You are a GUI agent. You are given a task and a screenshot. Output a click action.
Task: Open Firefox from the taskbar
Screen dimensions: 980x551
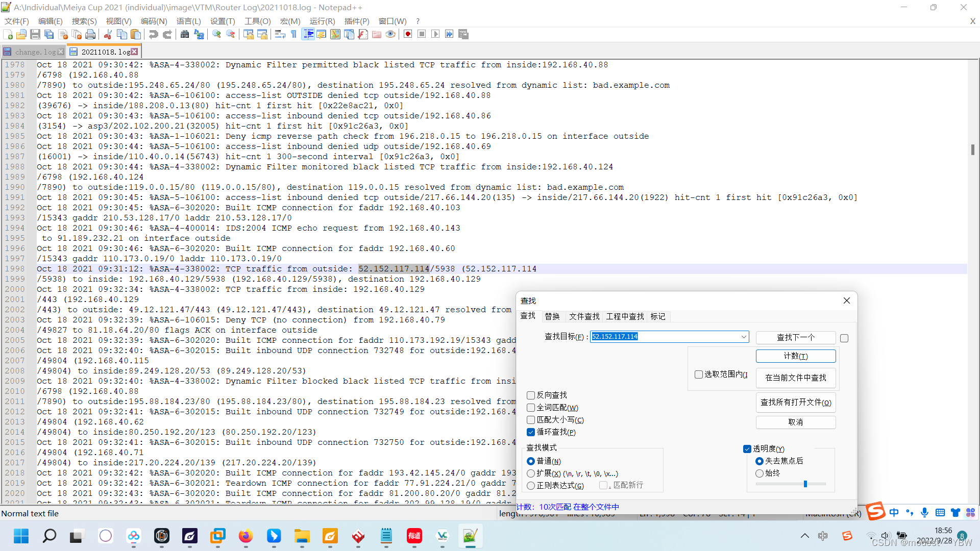(x=246, y=536)
